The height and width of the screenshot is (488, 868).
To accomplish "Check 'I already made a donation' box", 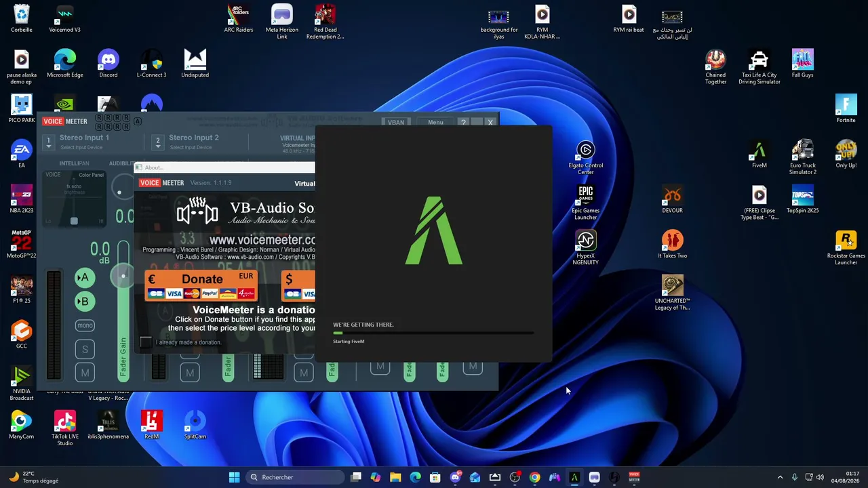I will click(146, 342).
